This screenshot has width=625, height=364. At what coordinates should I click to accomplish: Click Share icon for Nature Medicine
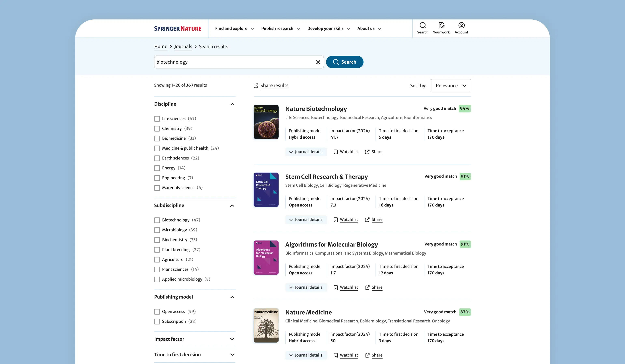coord(367,355)
